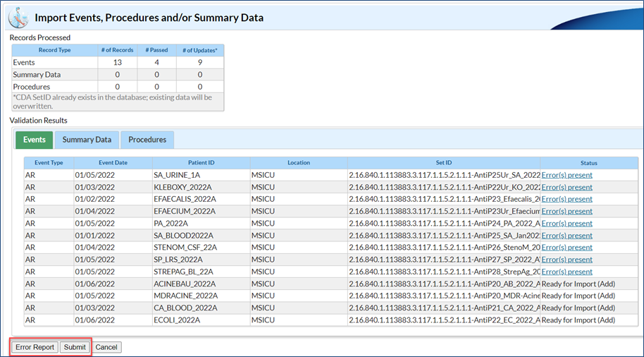
Task: Click Set ID ending AntiP22Ur_KO_2022
Action: [445, 187]
